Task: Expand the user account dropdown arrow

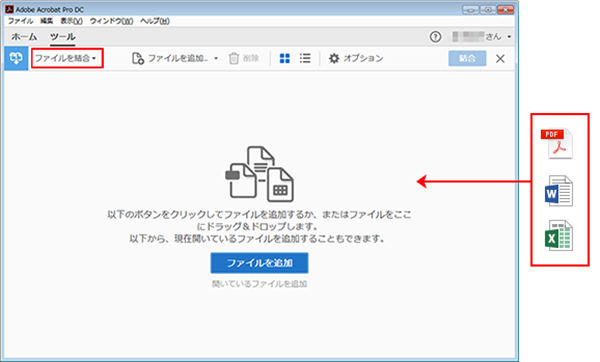Action: click(x=509, y=37)
